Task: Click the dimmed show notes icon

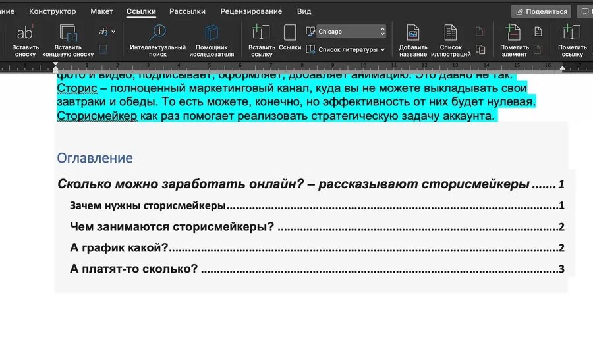Action: [103, 49]
